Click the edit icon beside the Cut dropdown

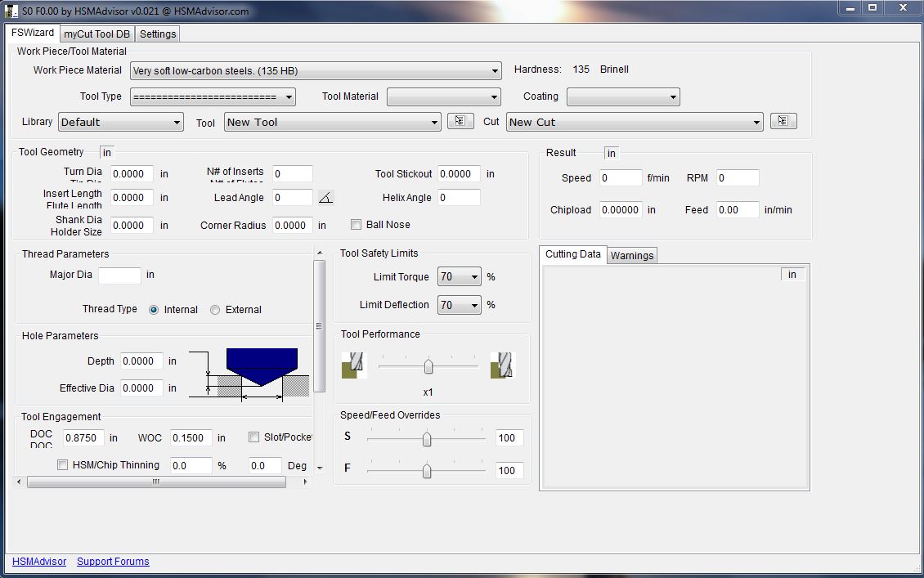[x=783, y=121]
